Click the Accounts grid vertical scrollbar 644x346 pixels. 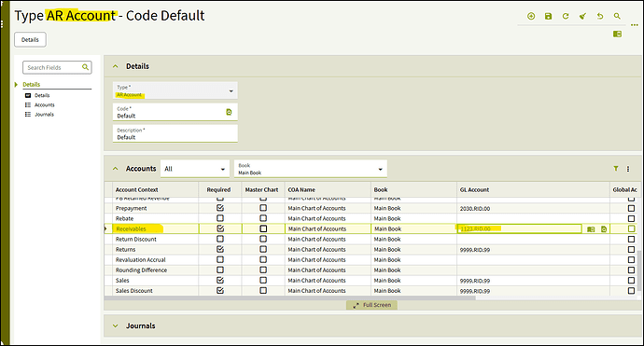[x=639, y=270]
